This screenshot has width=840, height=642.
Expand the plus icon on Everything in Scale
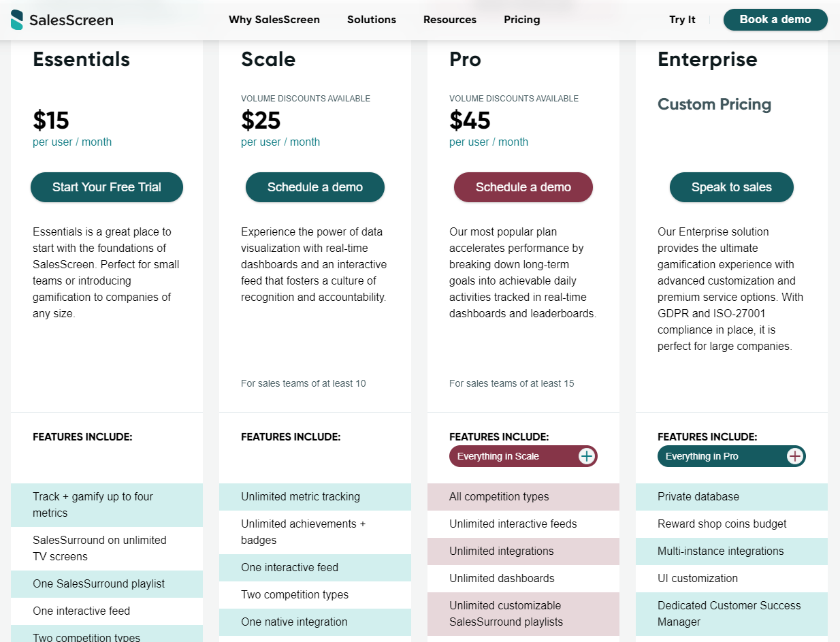coord(587,456)
